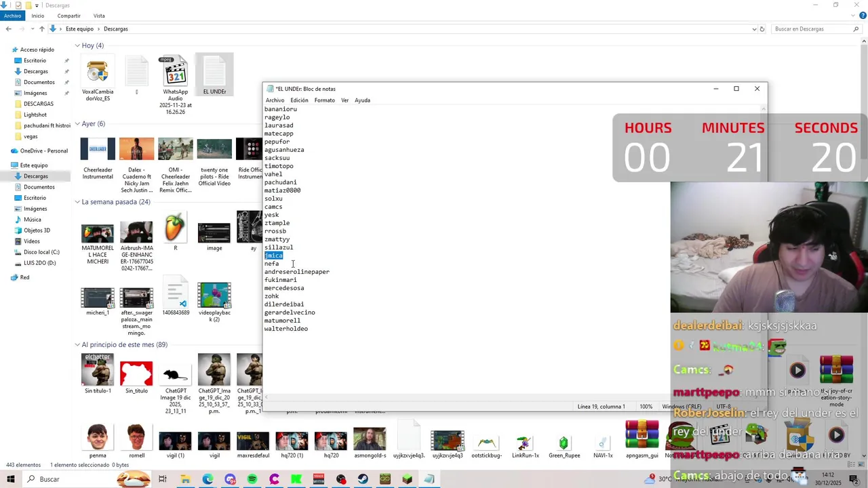
Task: Select Objetos 3D in navigation pane
Action: point(37,230)
